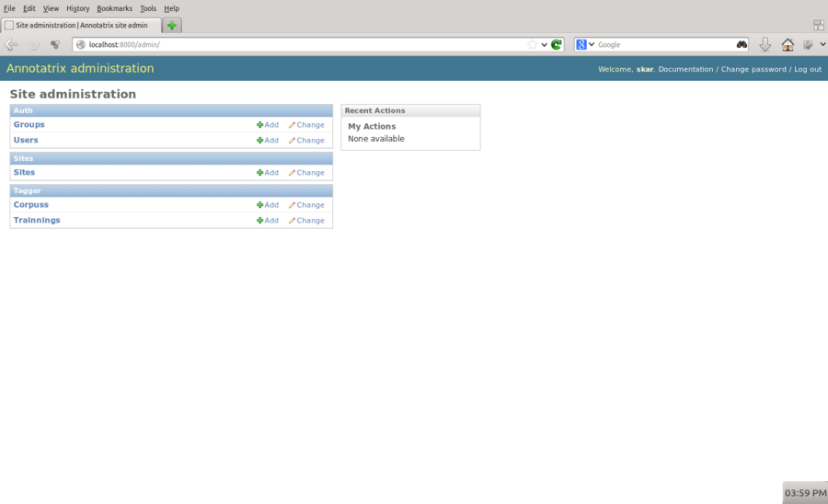Click the browser back arrow
Viewport: 828px width, 504px height.
coord(11,44)
